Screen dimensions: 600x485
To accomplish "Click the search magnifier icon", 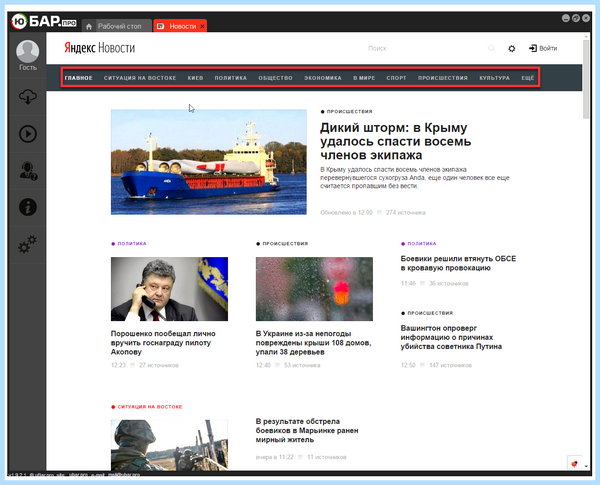I will click(x=491, y=48).
